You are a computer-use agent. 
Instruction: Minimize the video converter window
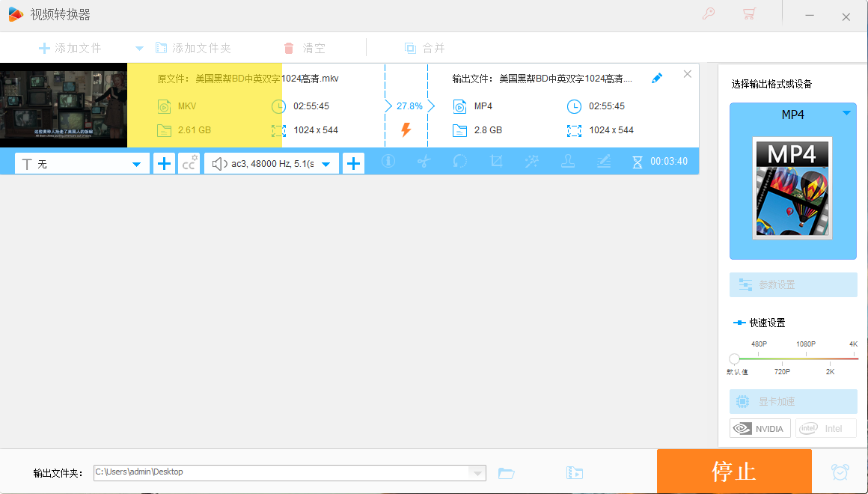pos(810,16)
